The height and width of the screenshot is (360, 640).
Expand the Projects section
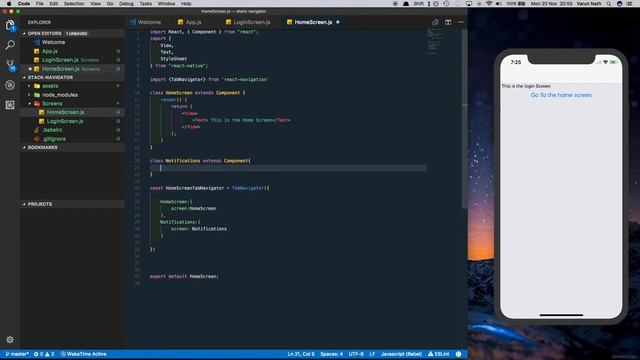73,204
